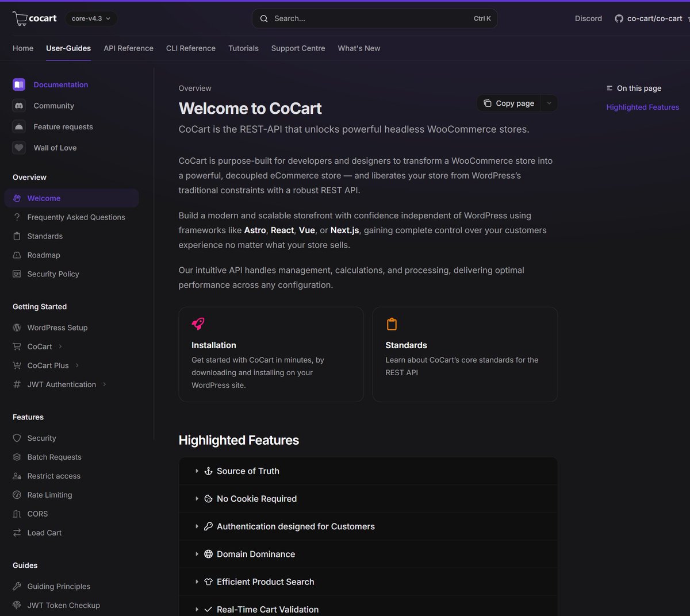
Task: Switch to the API Reference tab
Action: (128, 48)
